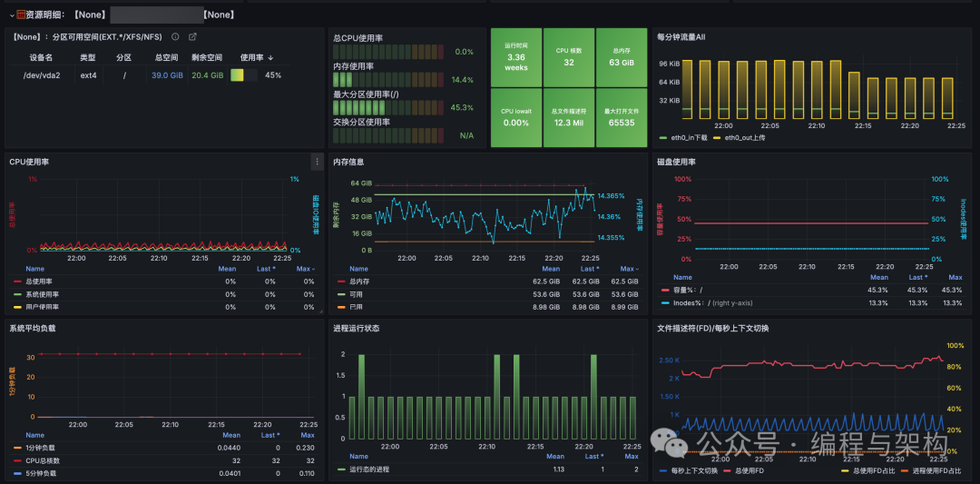Viewport: 980px width, 484px height.
Task: Sort the partition table by 分区 column
Action: [123, 57]
